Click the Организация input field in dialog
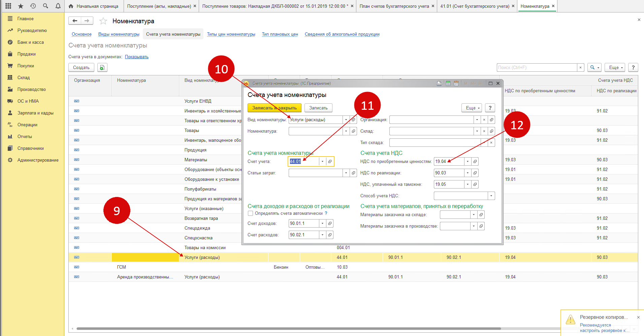This screenshot has height=336, width=644. coord(431,120)
